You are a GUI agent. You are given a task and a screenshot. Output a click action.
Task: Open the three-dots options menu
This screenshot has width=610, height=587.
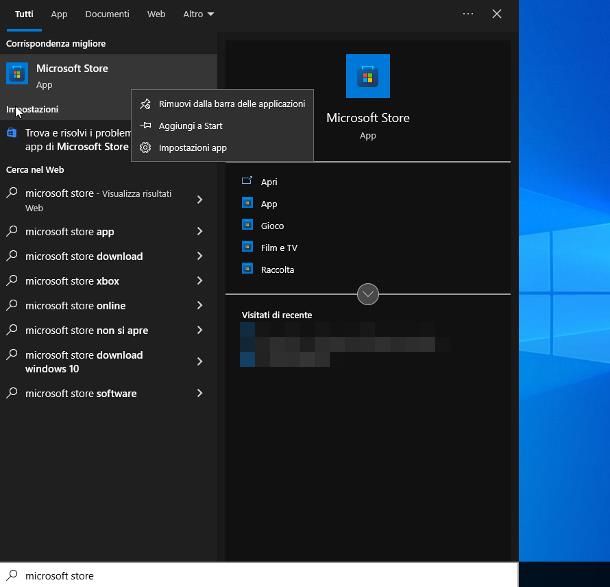coord(468,14)
